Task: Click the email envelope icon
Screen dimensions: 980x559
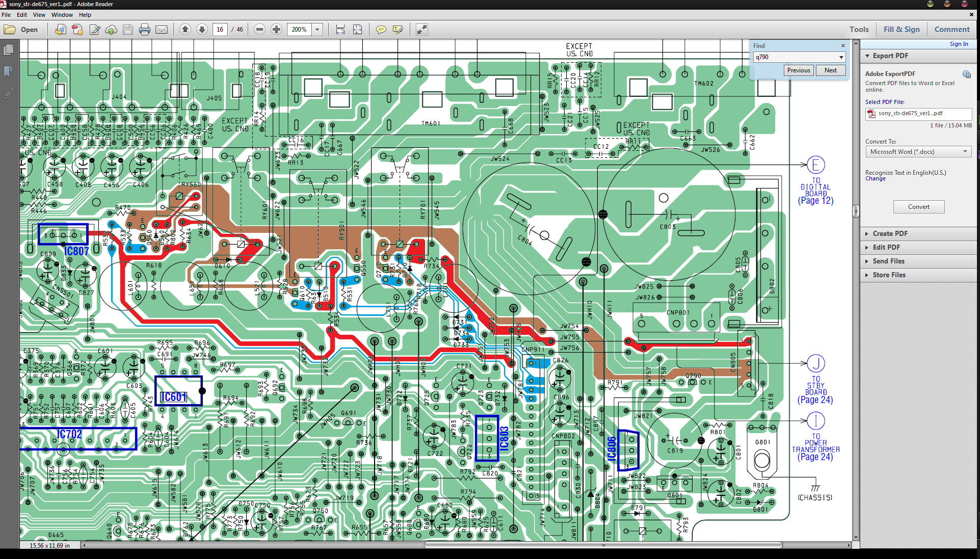Action: (162, 30)
